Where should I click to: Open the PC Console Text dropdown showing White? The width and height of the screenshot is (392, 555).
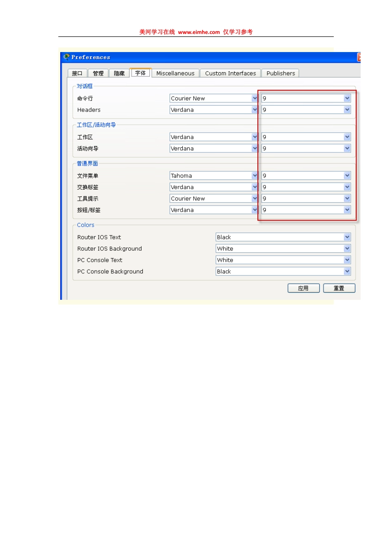coord(347,260)
